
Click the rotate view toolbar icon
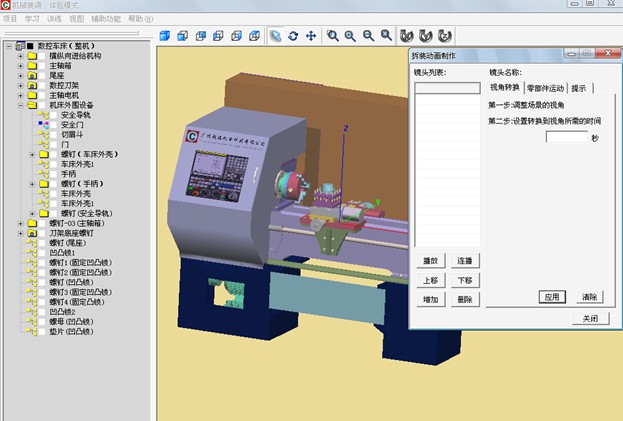click(x=292, y=36)
